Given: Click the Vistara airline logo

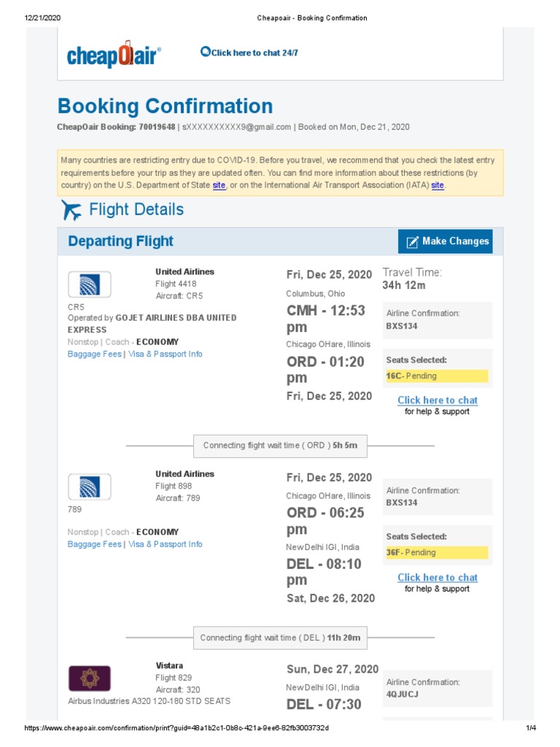Looking at the screenshot, I should point(89,678).
